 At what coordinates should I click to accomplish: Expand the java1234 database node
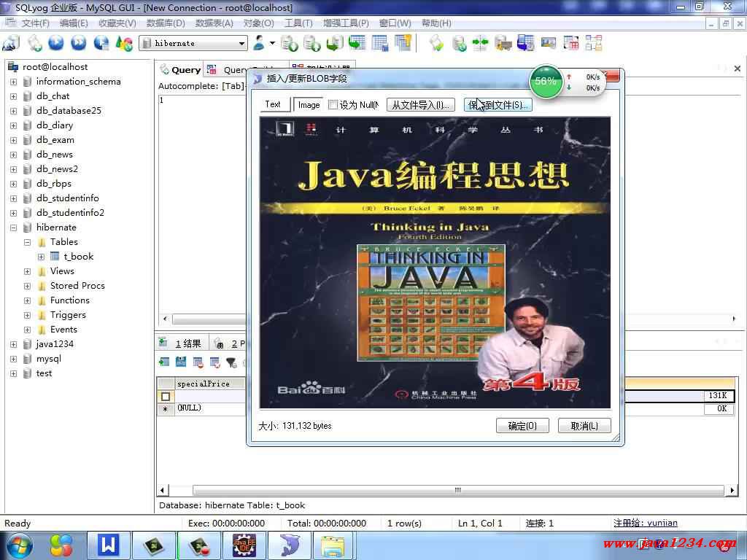13,344
